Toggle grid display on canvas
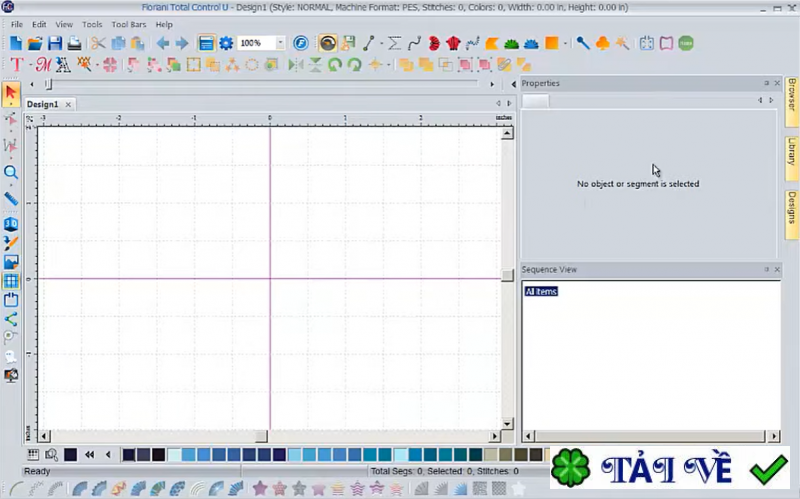Image resolution: width=800 pixels, height=499 pixels. tap(11, 281)
